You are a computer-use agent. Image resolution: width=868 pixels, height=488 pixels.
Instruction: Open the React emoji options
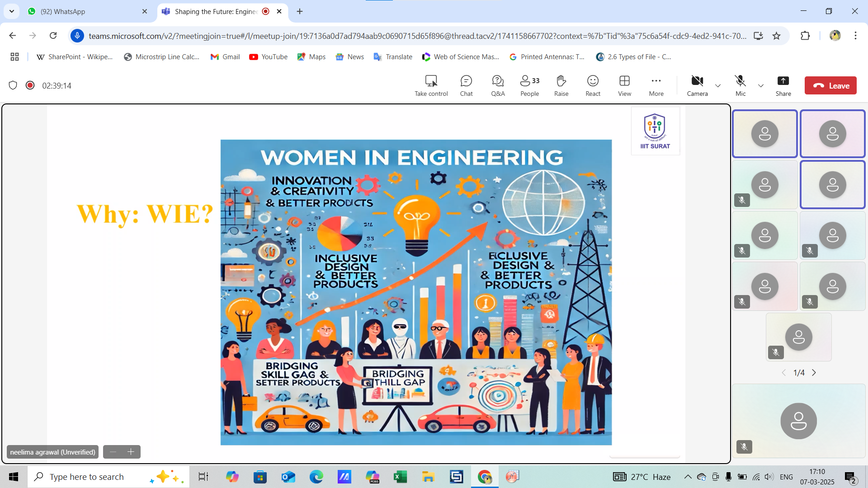pyautogui.click(x=593, y=85)
